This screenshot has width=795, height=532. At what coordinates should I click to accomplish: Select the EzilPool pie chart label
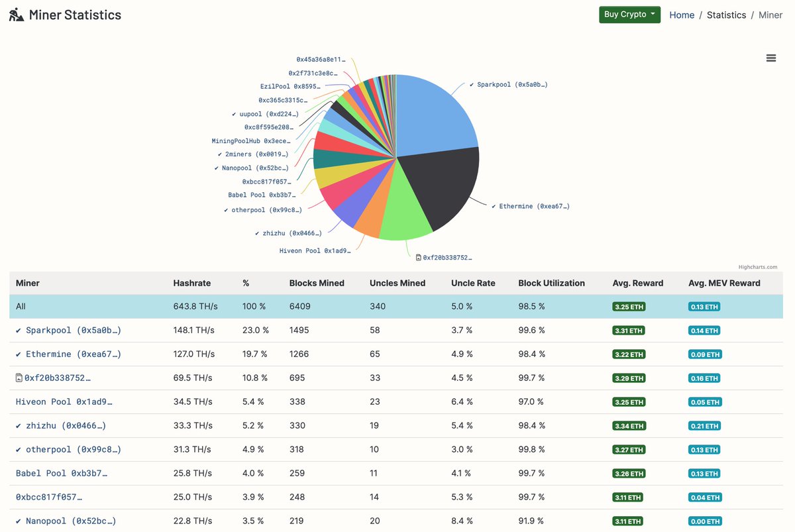pos(290,86)
